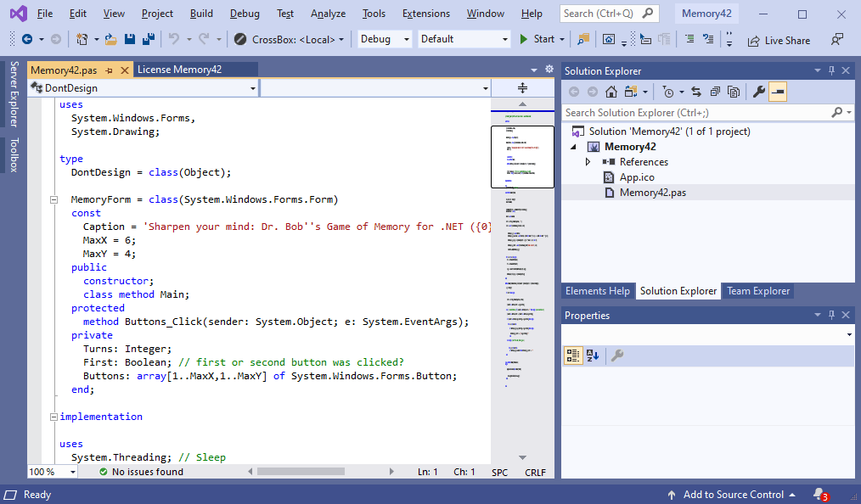
Task: Click Add to Source Control
Action: tap(732, 495)
